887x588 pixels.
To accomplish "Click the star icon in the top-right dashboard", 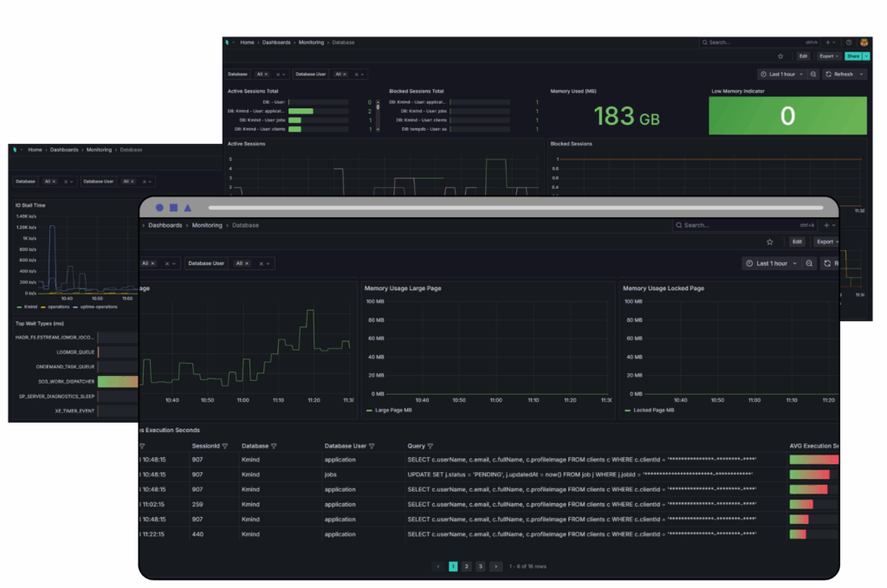I will click(780, 56).
